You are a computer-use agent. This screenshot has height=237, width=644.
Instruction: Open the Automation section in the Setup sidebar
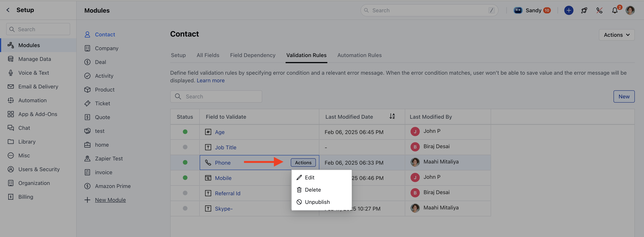click(x=32, y=100)
